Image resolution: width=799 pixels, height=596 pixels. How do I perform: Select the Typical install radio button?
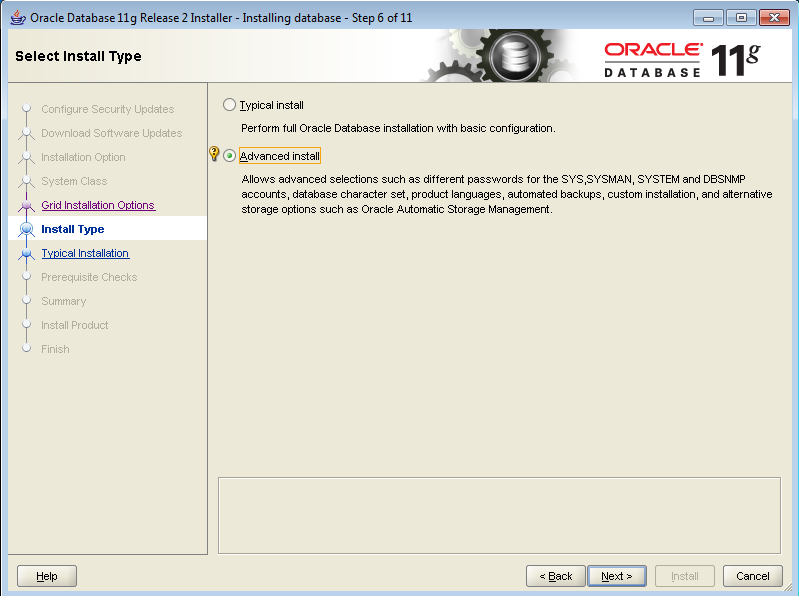(229, 105)
